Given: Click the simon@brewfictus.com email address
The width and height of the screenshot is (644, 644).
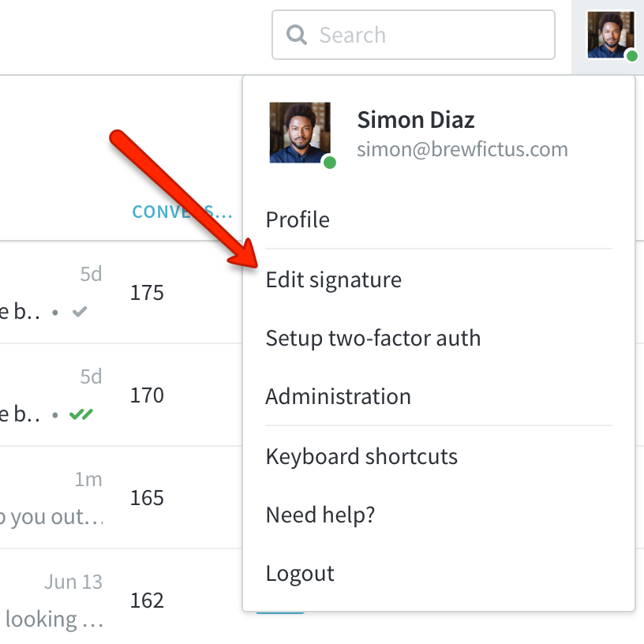Looking at the screenshot, I should click(462, 149).
